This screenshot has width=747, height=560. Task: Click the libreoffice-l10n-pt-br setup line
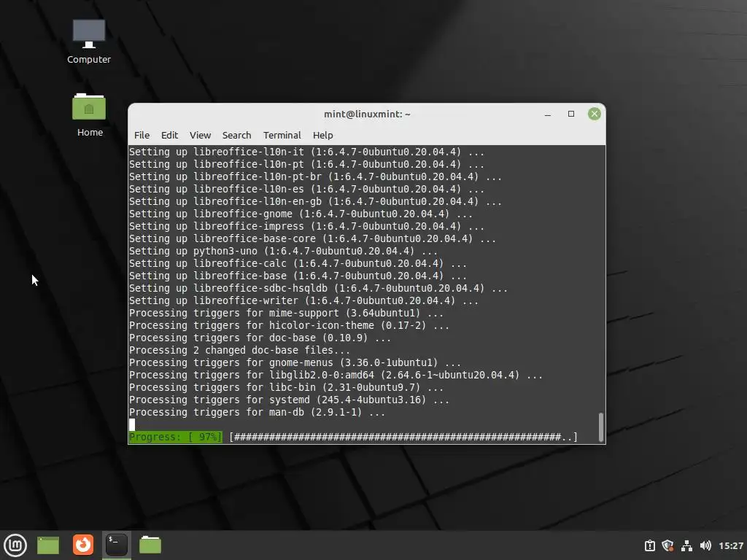click(315, 176)
